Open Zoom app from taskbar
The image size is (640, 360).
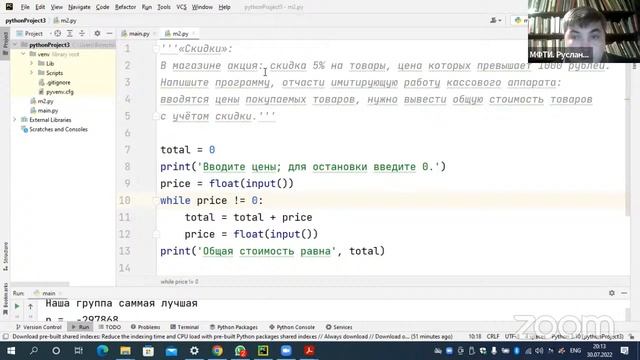click(x=286, y=351)
